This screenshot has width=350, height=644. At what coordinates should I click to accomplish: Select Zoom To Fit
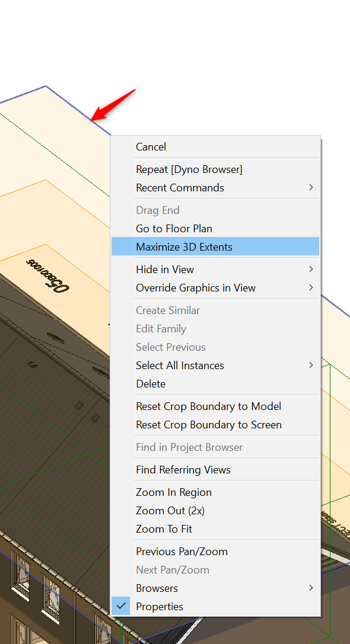tap(164, 528)
